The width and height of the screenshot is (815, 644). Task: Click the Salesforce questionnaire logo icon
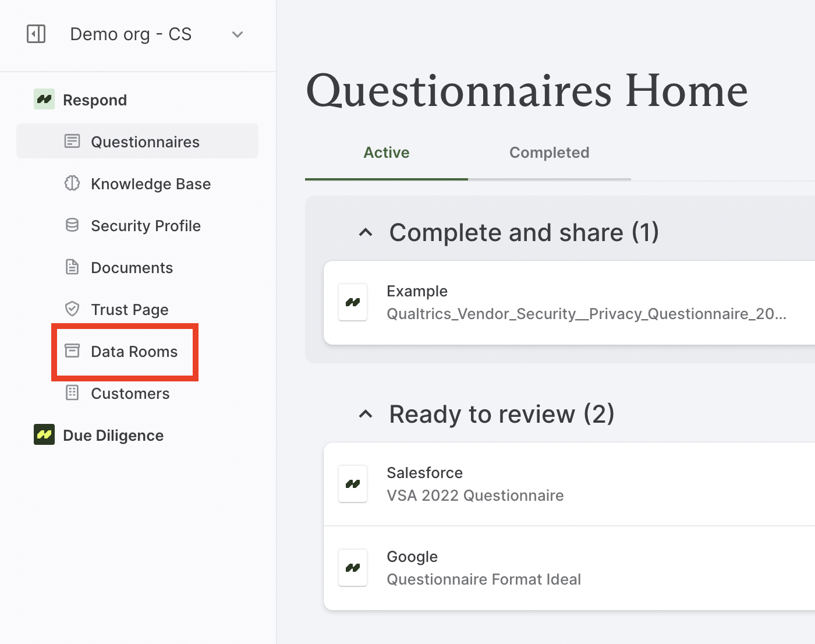pyautogui.click(x=353, y=484)
